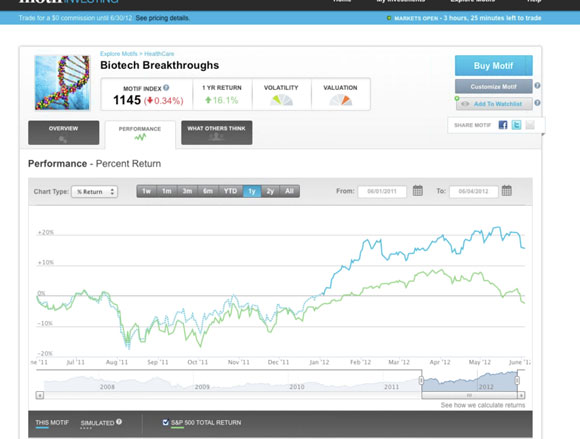This screenshot has height=439, width=580.
Task: Open To date calendar picker
Action: (x=507, y=191)
